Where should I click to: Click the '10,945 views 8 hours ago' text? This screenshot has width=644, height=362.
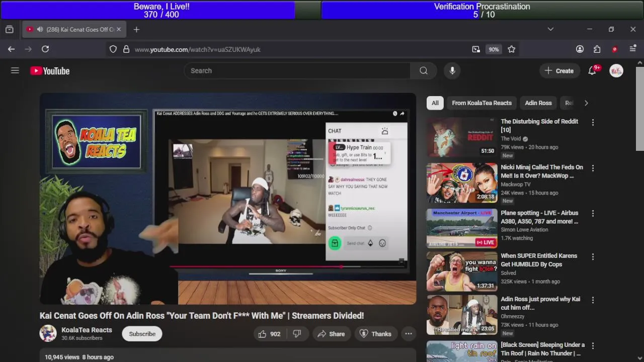pyautogui.click(x=79, y=357)
